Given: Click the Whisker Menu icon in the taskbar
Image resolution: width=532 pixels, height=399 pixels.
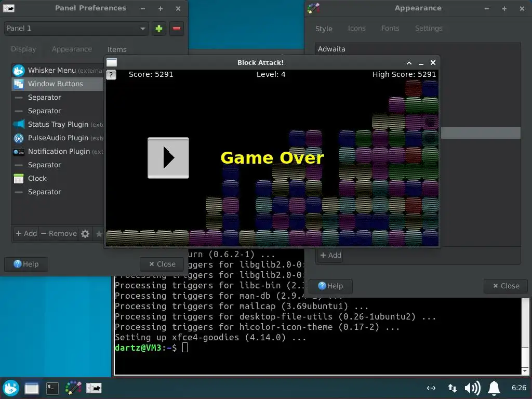Looking at the screenshot, I should 11,388.
